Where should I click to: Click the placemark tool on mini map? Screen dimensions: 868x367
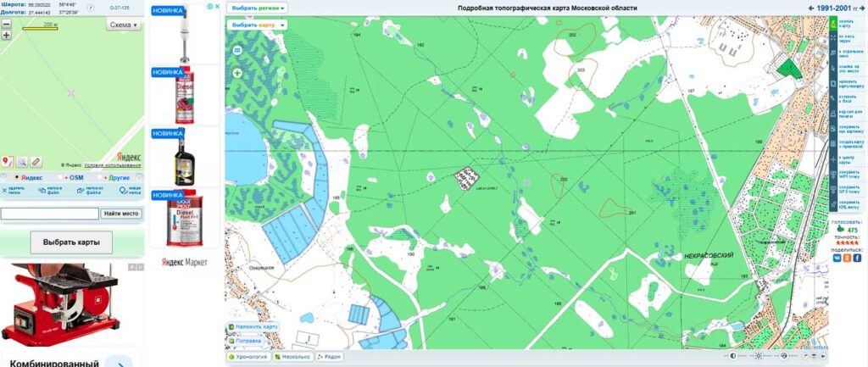pyautogui.click(x=8, y=162)
